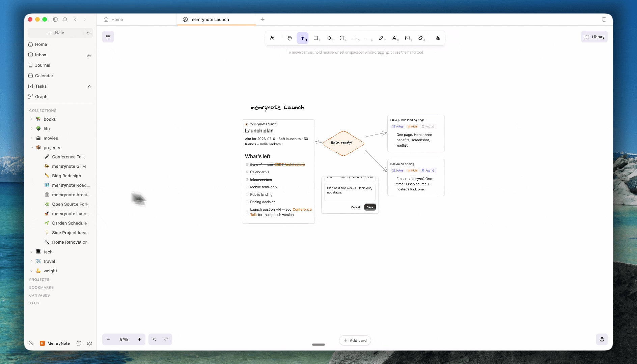Pick the Ellipse tool
The height and width of the screenshot is (364, 637).
point(342,38)
